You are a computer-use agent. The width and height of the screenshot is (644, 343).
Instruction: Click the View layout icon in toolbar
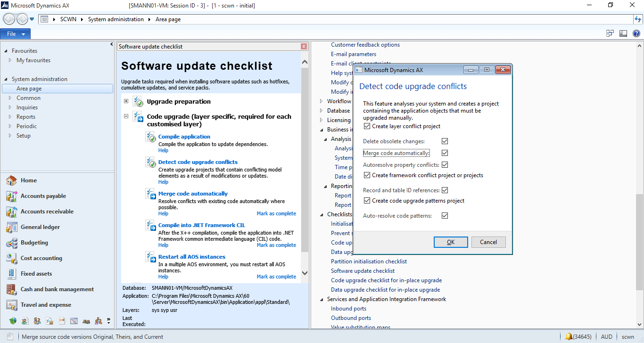click(623, 33)
